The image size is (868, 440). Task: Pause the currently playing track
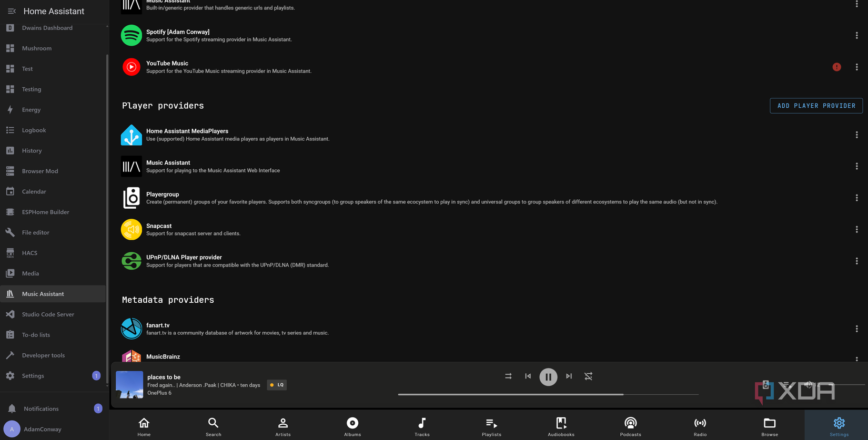(548, 377)
